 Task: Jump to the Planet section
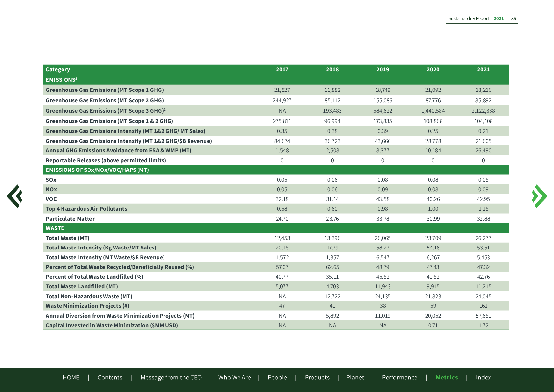(x=355, y=377)
